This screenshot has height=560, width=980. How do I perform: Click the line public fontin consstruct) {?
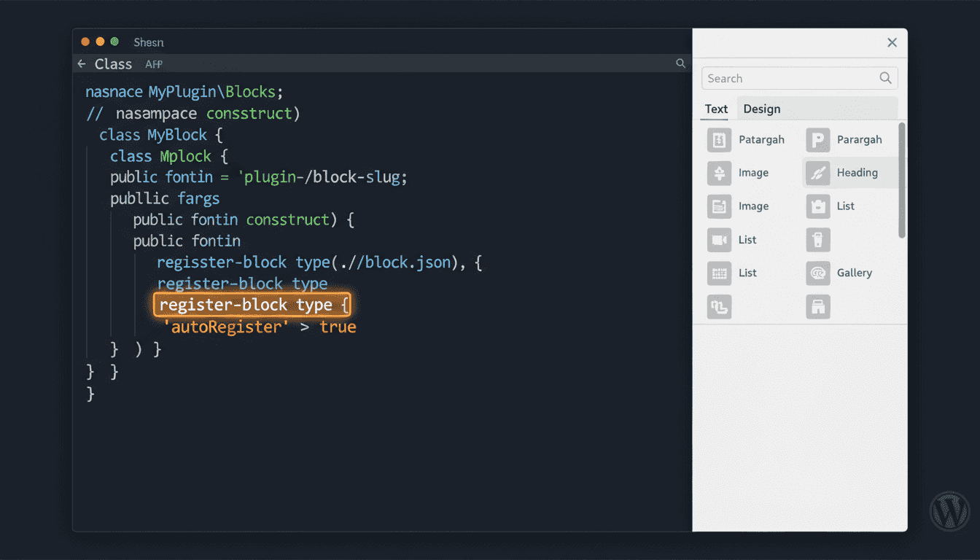click(x=244, y=219)
